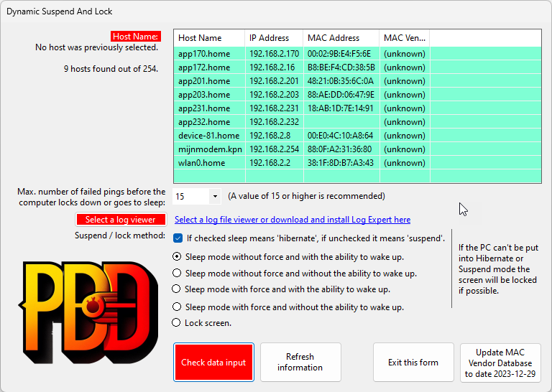Select sleep without force, without wake ability
This screenshot has height=392, width=552.
178,274
